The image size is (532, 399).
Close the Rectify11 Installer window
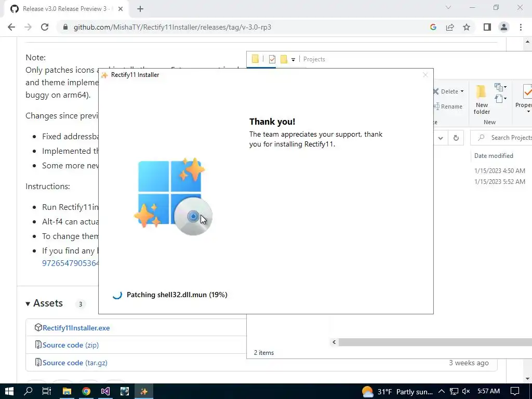click(x=425, y=75)
